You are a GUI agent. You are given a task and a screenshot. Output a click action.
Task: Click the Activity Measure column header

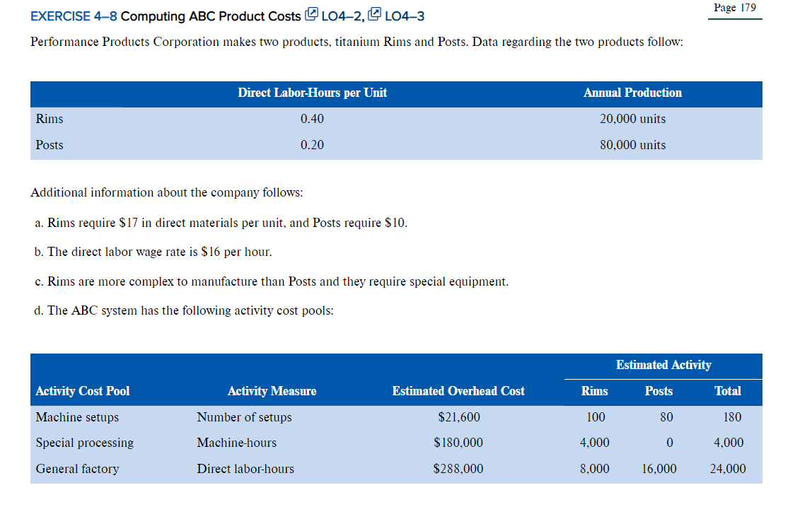pos(272,391)
